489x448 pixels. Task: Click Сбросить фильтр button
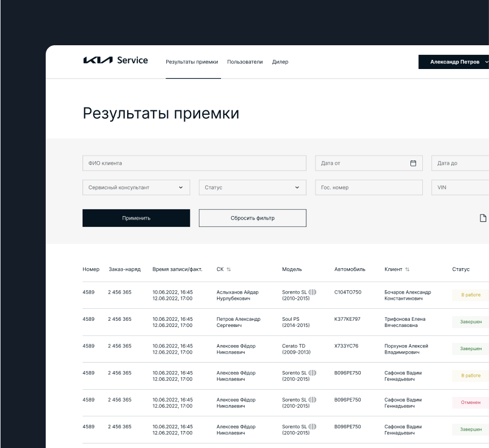252,218
